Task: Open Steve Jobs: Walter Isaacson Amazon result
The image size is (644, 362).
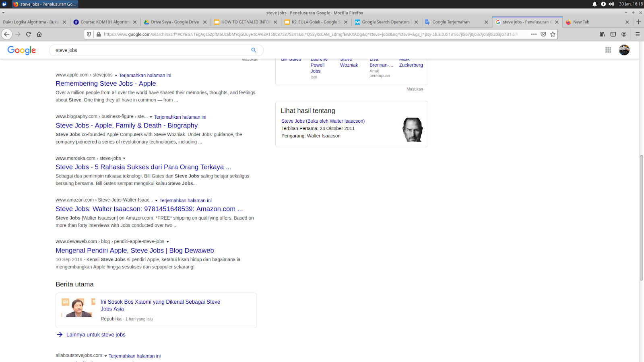Action: [x=149, y=209]
